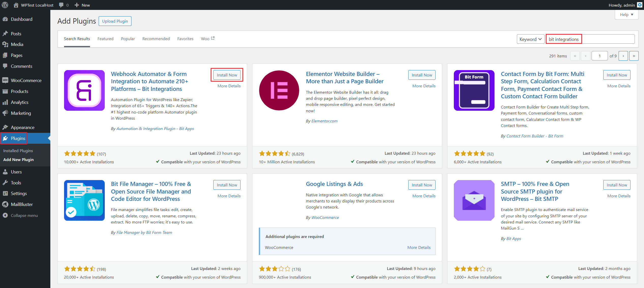Screen dimensions: 644x288
Task: Open the Appearance settings
Action: point(22,127)
